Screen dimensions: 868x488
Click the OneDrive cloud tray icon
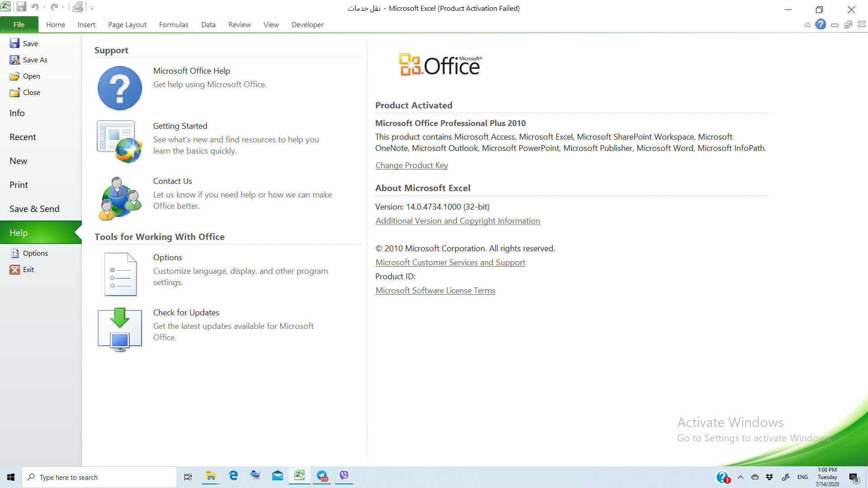(755, 477)
